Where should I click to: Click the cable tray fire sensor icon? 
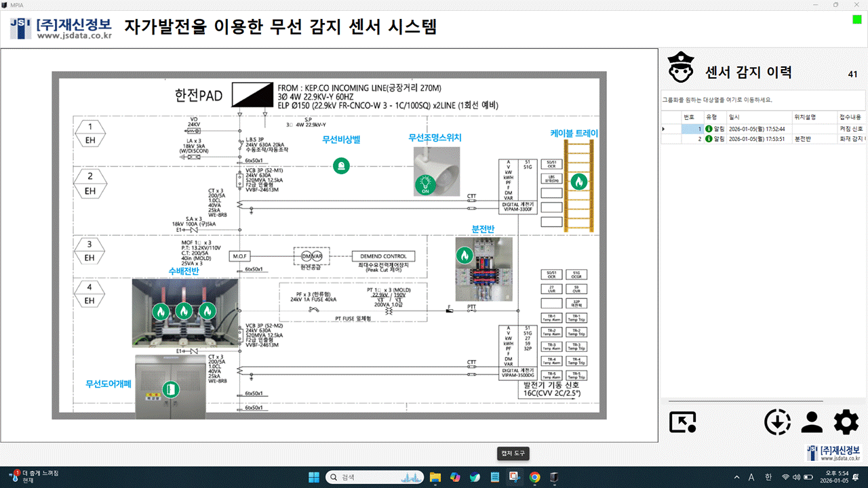click(578, 182)
